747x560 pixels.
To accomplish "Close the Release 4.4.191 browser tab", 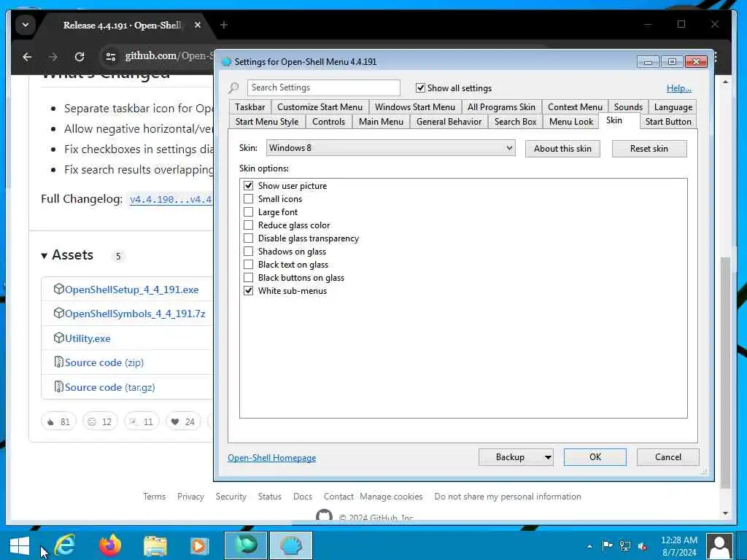I will point(198,25).
